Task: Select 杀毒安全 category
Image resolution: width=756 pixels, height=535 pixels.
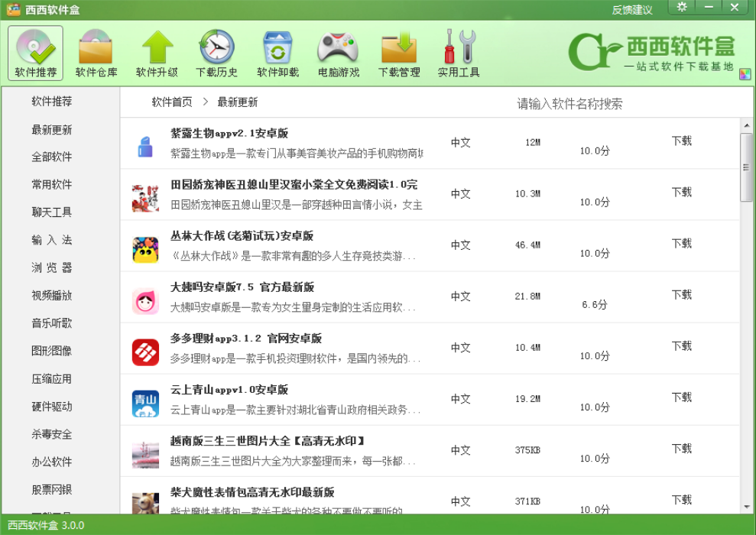Action: click(x=51, y=434)
